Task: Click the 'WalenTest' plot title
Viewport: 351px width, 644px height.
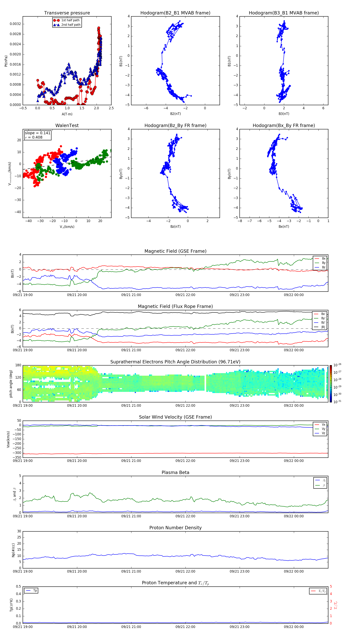Action: pyautogui.click(x=67, y=125)
